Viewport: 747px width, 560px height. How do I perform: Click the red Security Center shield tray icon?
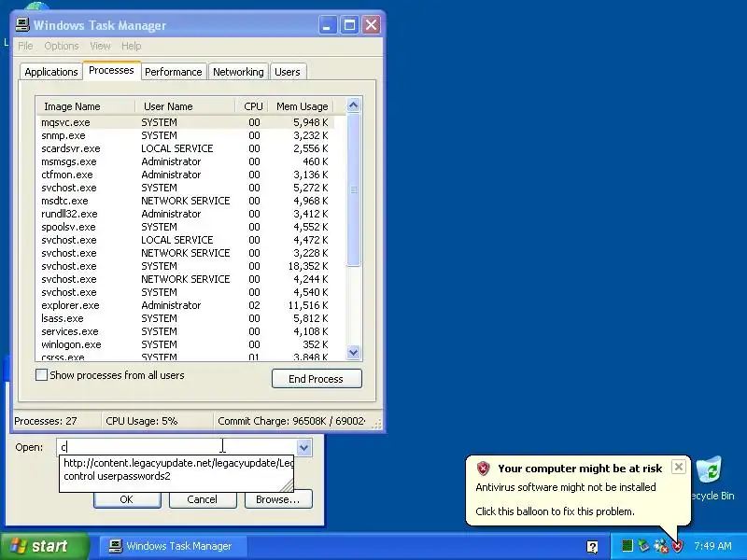[677, 546]
